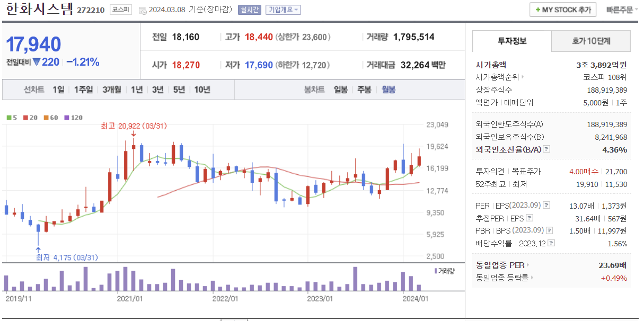The height and width of the screenshot is (321, 644).
Task: Toggle the 실시간 real-time badge
Action: pyautogui.click(x=250, y=10)
